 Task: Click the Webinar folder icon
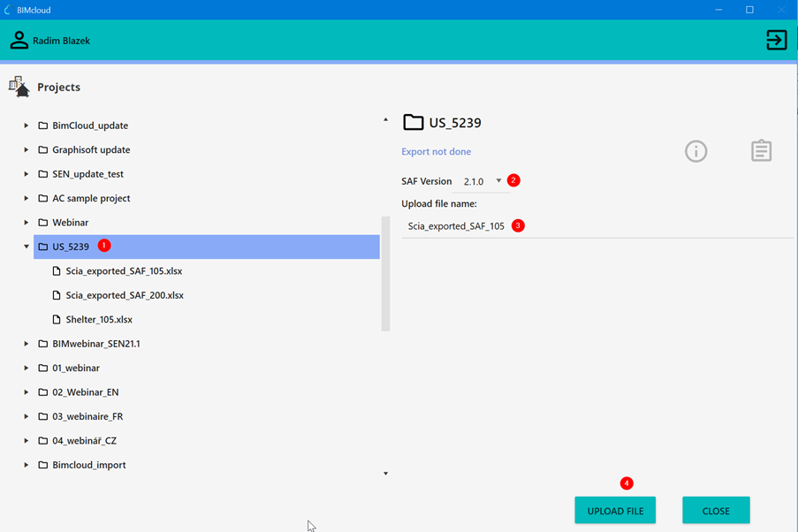43,223
